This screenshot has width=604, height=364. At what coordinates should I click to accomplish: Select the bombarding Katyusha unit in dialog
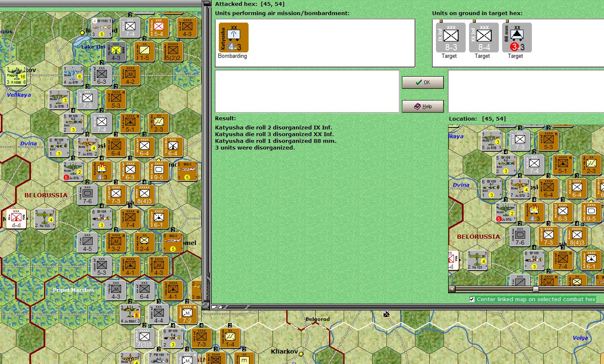click(233, 38)
